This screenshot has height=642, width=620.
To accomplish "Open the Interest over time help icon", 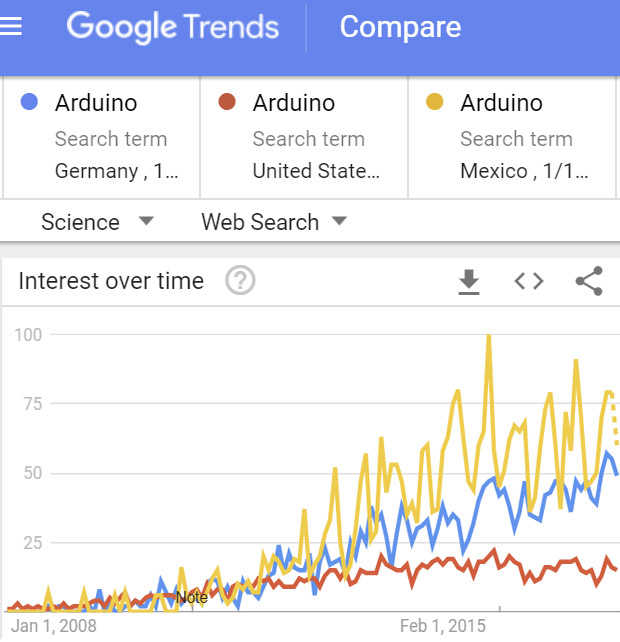I will pos(240,282).
